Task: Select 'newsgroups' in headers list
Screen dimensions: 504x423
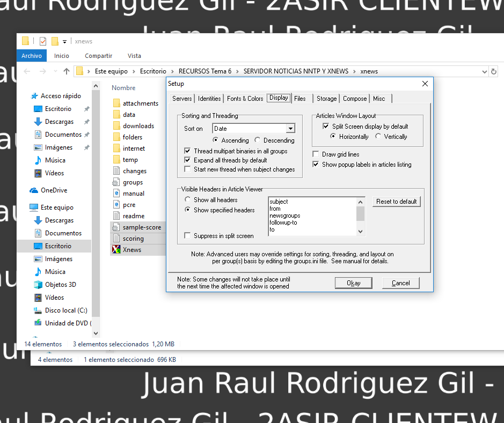Action: 285,216
